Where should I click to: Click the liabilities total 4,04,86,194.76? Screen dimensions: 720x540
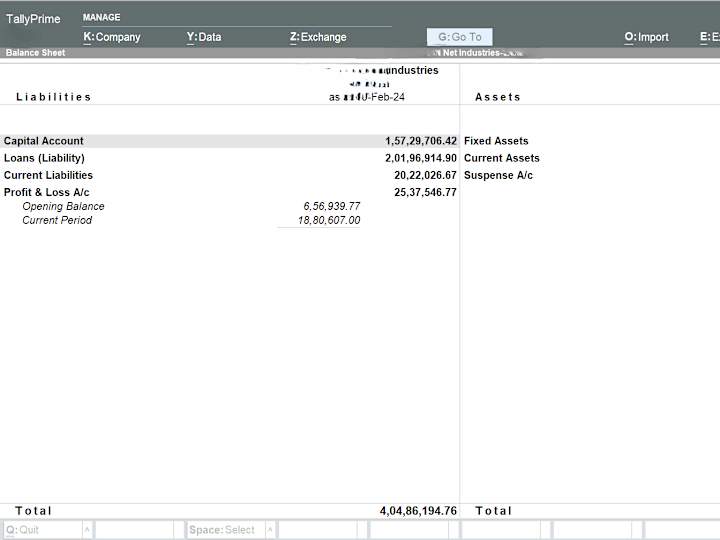click(418, 511)
